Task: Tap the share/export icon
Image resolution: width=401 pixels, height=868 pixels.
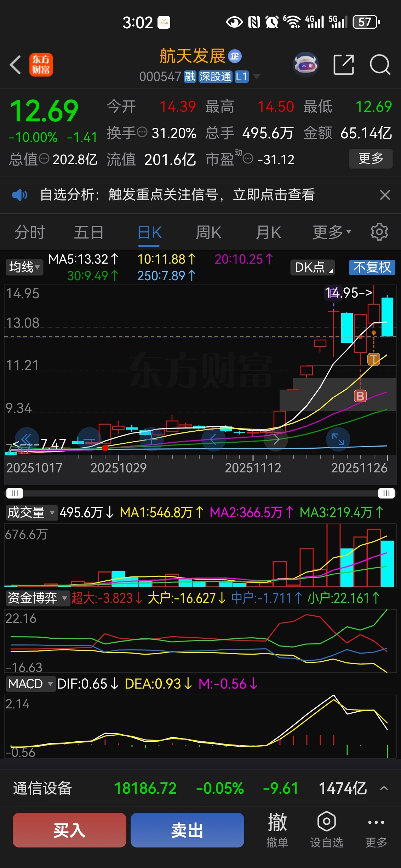Action: point(344,65)
